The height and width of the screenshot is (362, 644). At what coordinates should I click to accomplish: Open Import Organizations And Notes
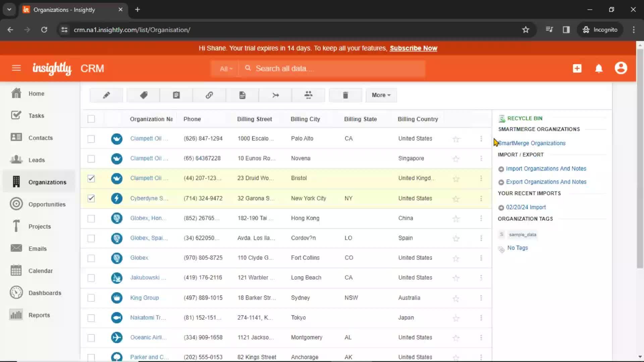(x=546, y=168)
